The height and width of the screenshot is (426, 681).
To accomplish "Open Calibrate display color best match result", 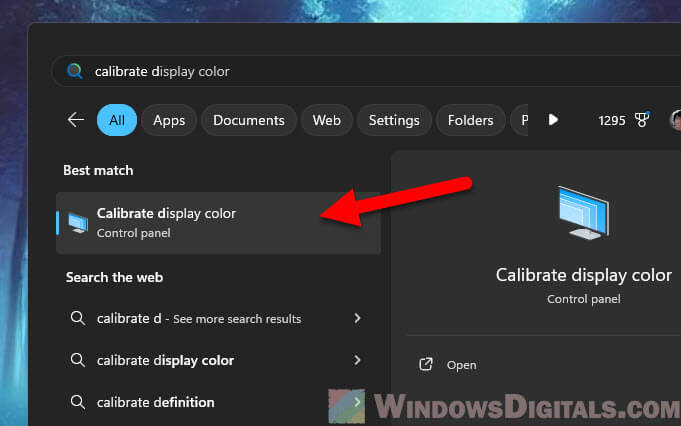I will click(x=218, y=223).
